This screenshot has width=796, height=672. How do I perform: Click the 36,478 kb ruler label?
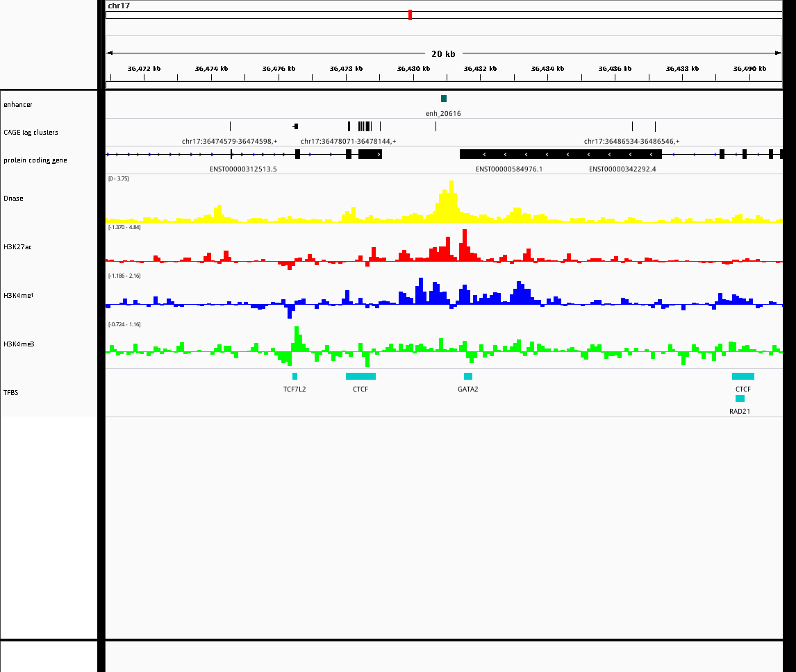click(x=346, y=69)
